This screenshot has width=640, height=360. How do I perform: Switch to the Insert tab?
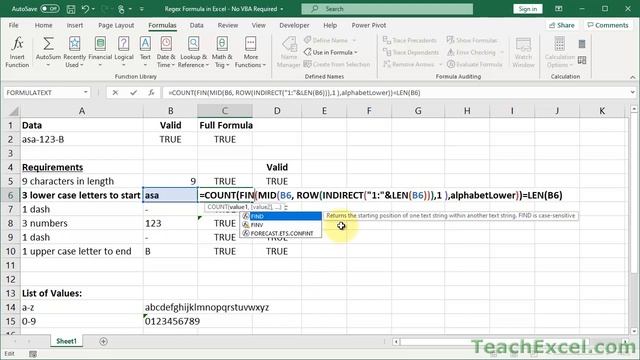point(75,25)
